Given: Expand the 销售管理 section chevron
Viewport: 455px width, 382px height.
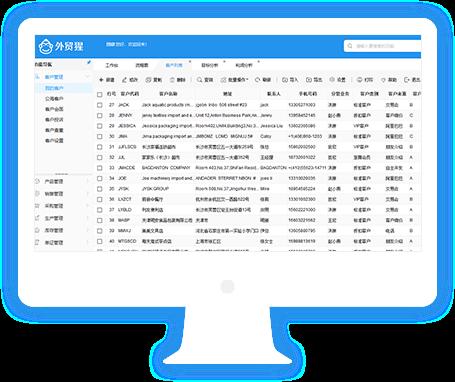Looking at the screenshot, I should (88, 193).
